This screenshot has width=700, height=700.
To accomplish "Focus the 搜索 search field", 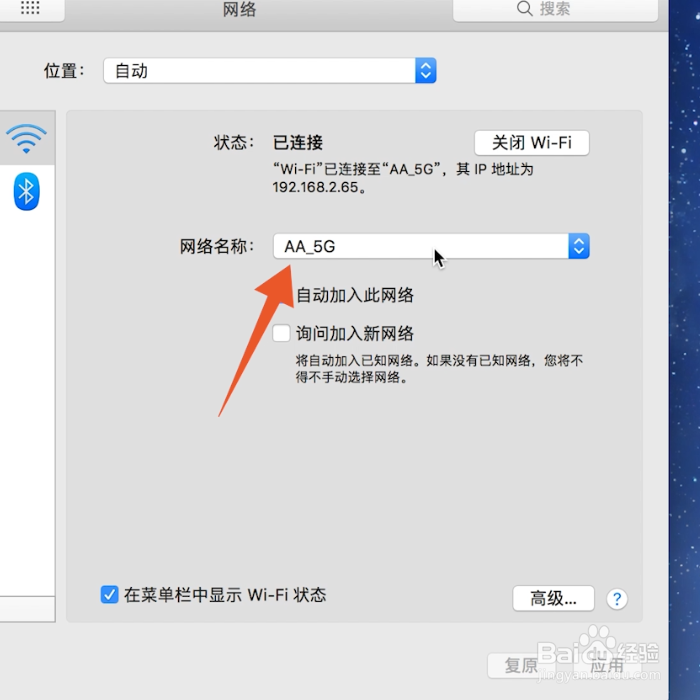I will (x=555, y=9).
